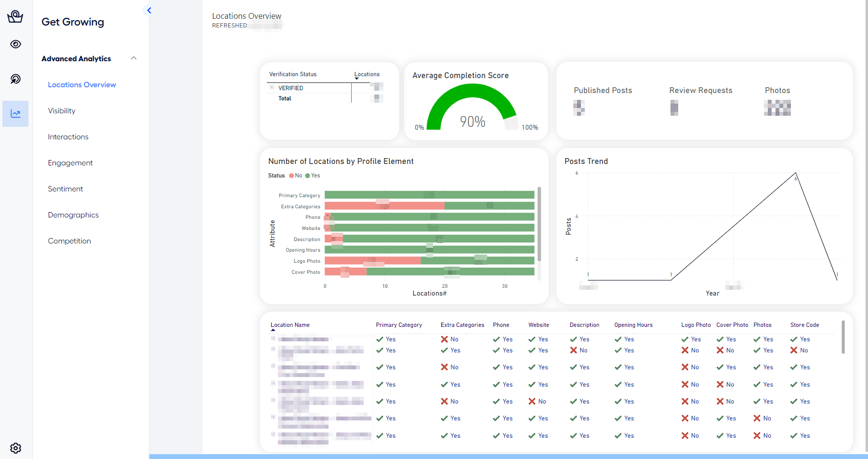
Task: Open the Visibility menu item
Action: [62, 111]
